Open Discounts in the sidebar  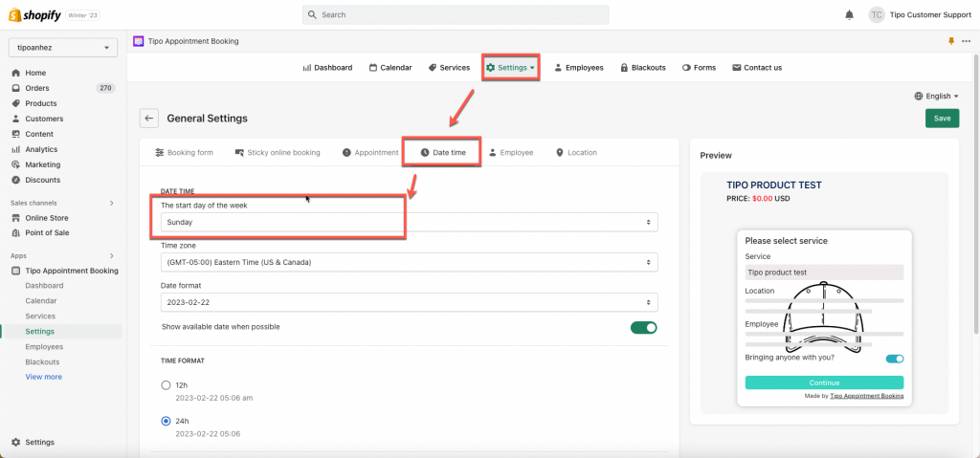pos(42,180)
